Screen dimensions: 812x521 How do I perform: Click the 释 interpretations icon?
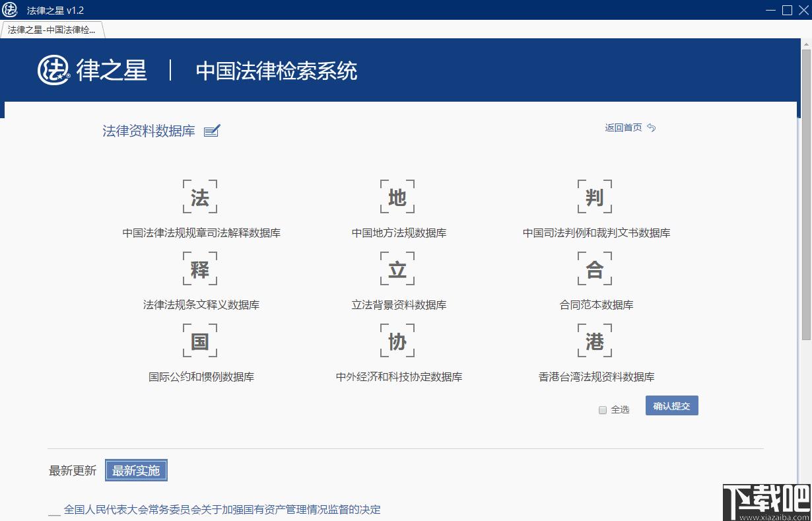click(x=199, y=269)
